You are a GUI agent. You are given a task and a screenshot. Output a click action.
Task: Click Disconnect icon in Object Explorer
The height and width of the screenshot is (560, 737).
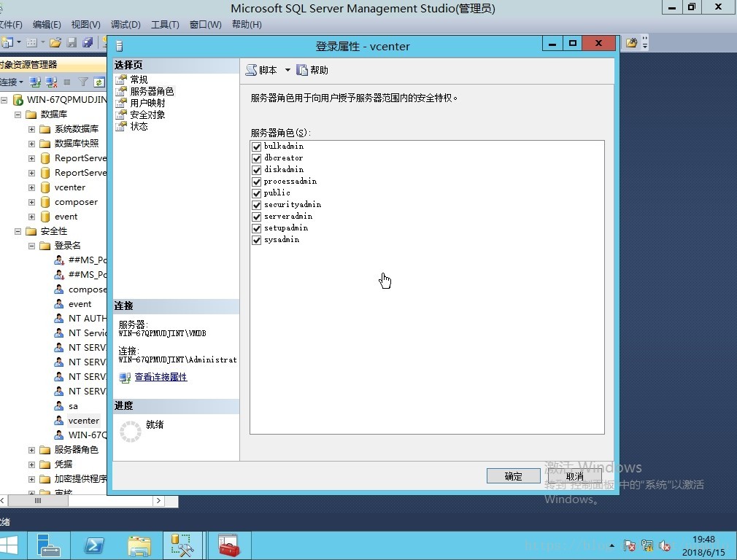pyautogui.click(x=51, y=82)
